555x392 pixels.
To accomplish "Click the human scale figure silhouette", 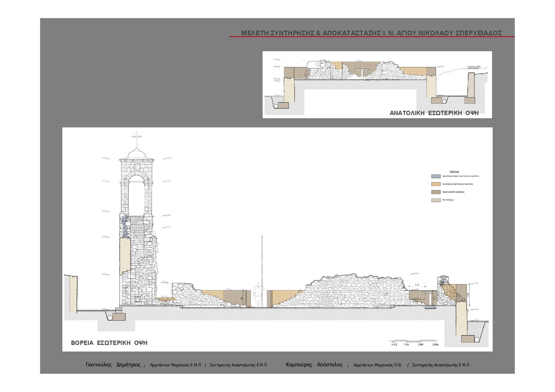I will [x=259, y=295].
